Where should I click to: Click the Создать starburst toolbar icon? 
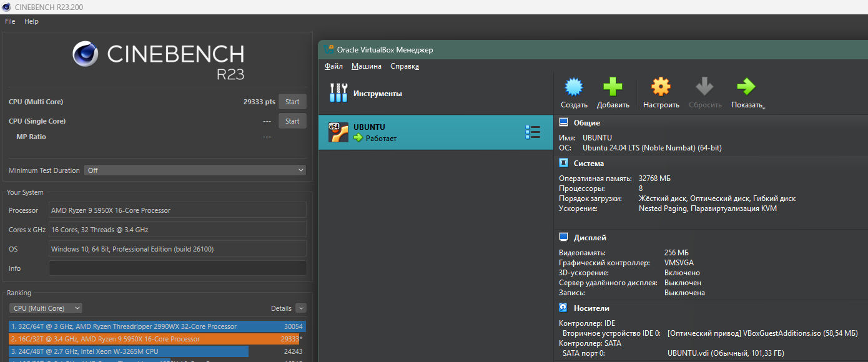[574, 87]
